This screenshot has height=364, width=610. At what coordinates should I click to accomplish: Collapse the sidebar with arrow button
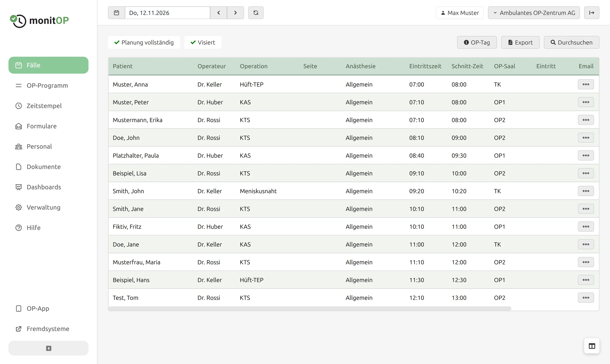(49, 348)
